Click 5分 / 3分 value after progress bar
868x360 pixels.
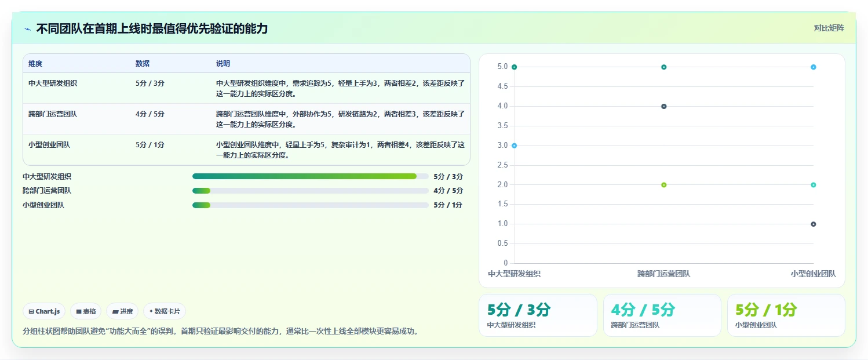(x=448, y=176)
